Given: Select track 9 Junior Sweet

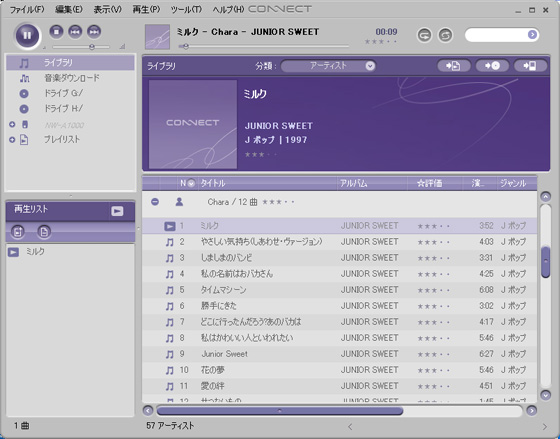Looking at the screenshot, I should pos(339,354).
